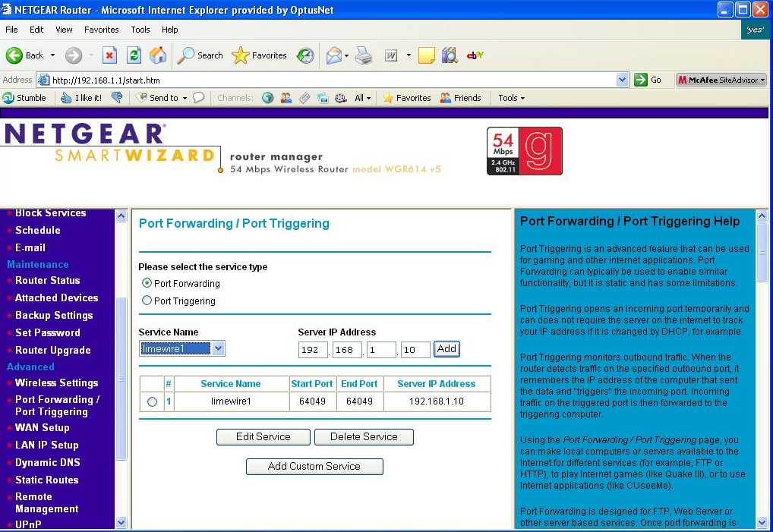Click the thumbs-down dislike icon
773x532 pixels.
click(x=118, y=98)
